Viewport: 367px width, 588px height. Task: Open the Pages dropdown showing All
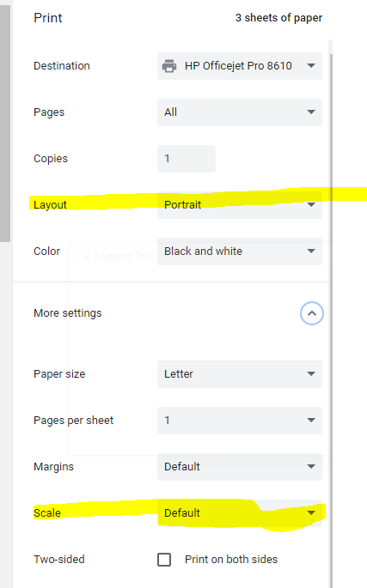point(240,112)
